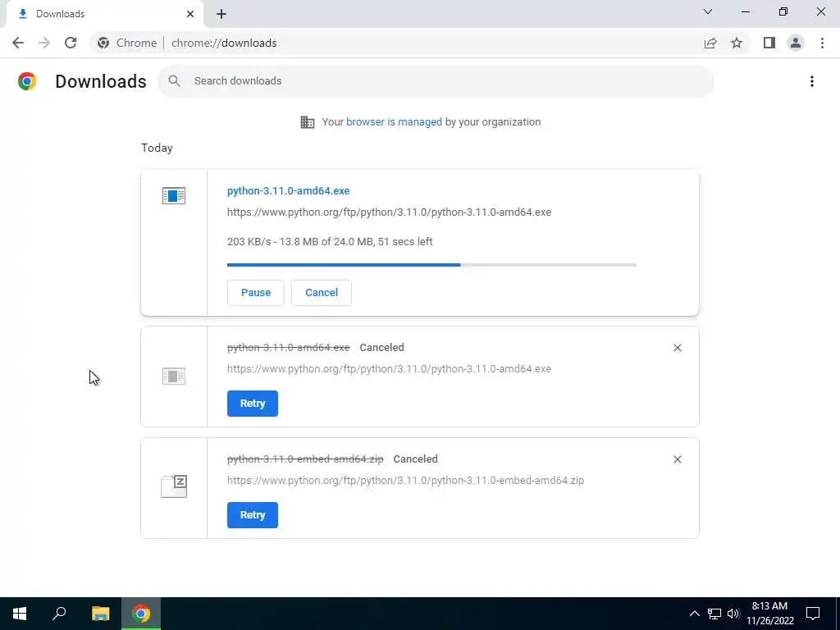
Task: Open the profile avatar menu
Action: click(x=796, y=43)
